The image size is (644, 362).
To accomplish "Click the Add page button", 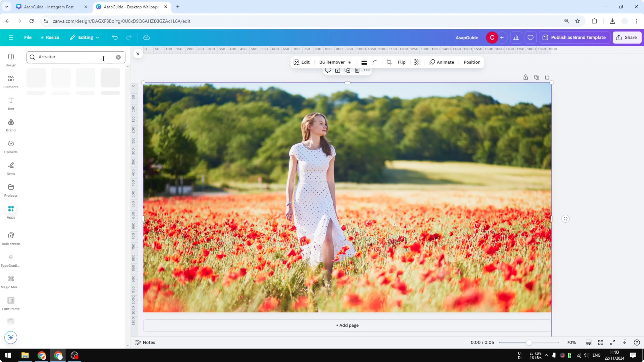I will 347,325.
